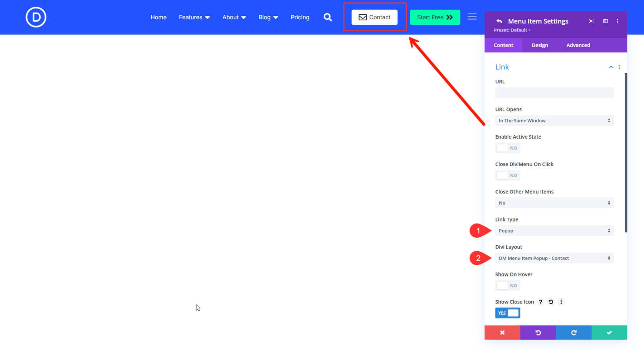Save settings with the green checkmark button
Image resolution: width=644 pixels, height=350 pixels.
[x=609, y=332]
